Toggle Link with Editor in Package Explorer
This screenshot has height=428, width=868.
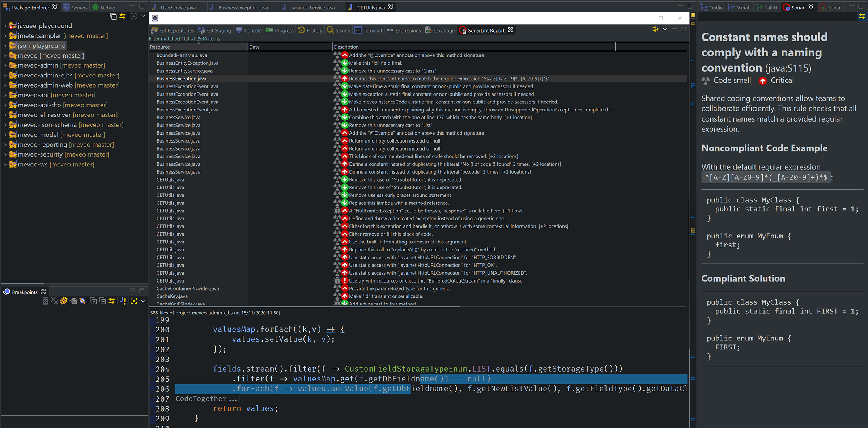123,16
